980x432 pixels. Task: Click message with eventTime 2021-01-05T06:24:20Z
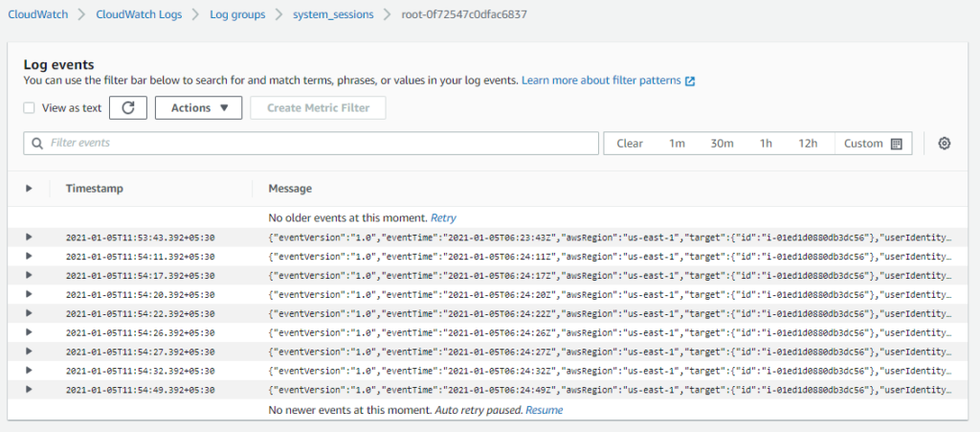click(611, 294)
